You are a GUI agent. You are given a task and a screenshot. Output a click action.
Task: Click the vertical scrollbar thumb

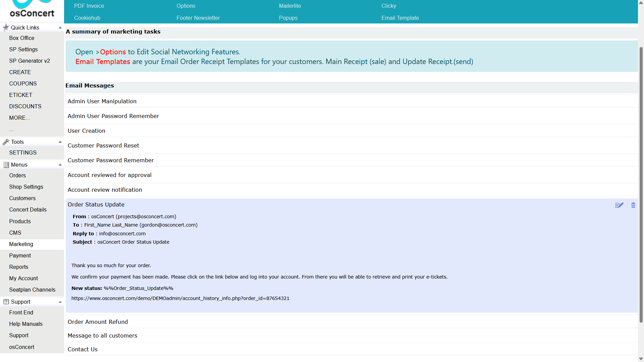click(x=641, y=185)
